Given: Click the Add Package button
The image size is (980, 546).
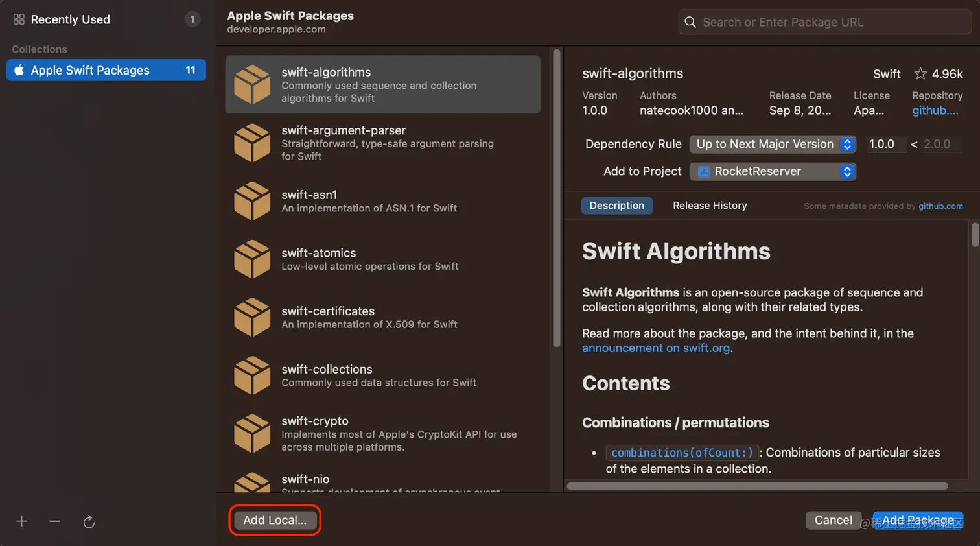Looking at the screenshot, I should [x=917, y=519].
